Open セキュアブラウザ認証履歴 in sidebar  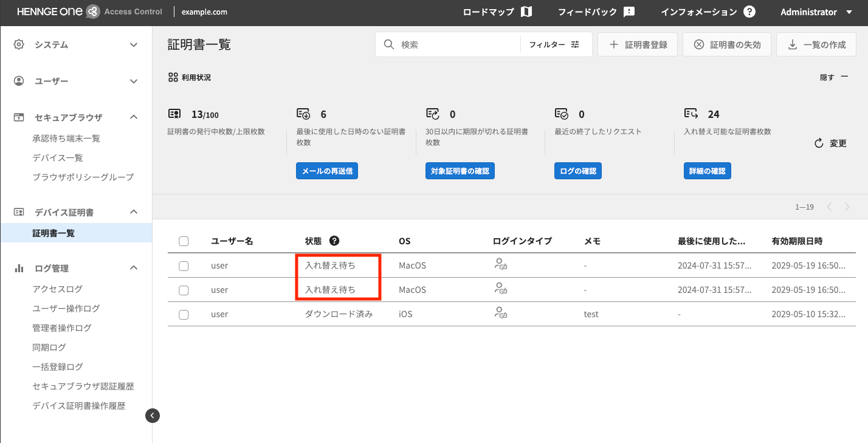click(83, 386)
